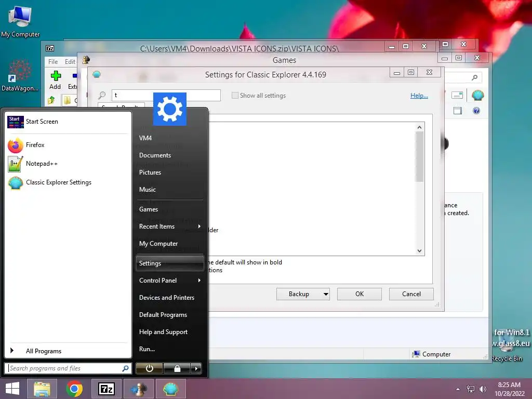This screenshot has height=399, width=532.
Task: Open the Help... link
Action: (x=419, y=96)
